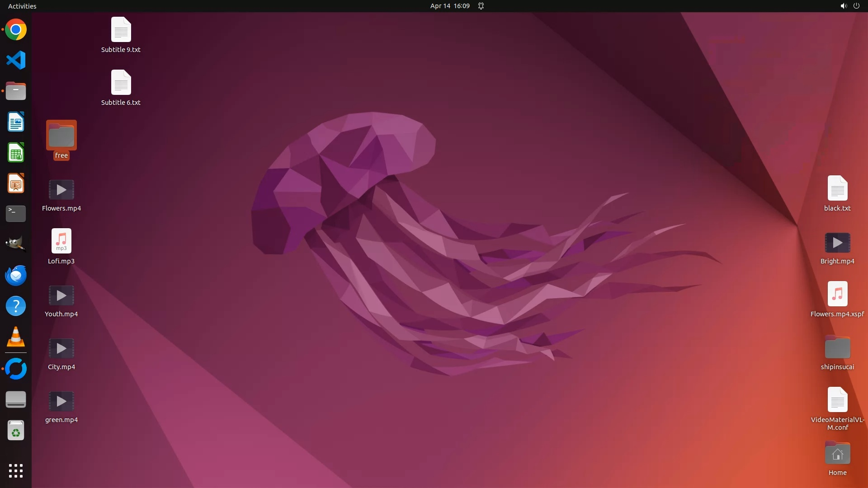This screenshot has width=868, height=488.
Task: Select the Lofi.mp3 audio file
Action: [61, 241]
